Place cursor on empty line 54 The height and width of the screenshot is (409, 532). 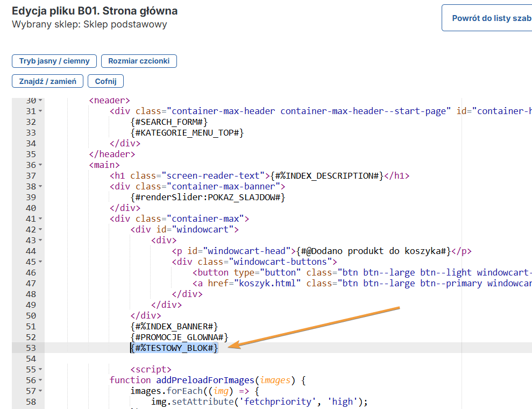[215, 358]
